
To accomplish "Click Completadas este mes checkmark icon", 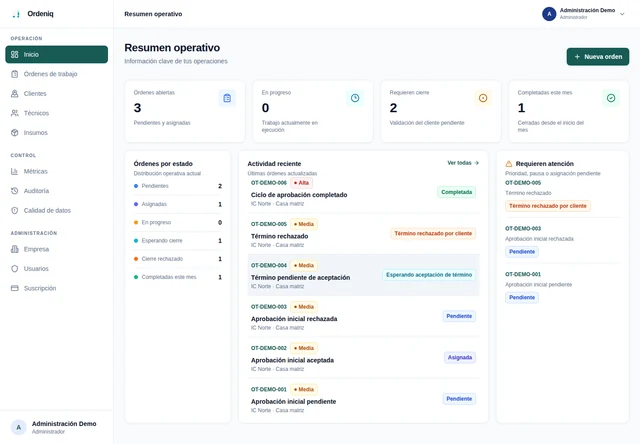I will pyautogui.click(x=611, y=98).
